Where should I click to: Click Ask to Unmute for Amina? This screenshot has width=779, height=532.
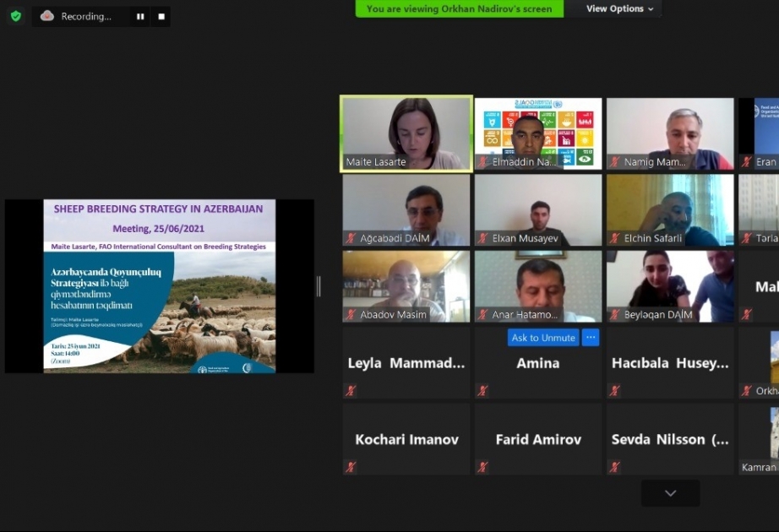pyautogui.click(x=543, y=338)
